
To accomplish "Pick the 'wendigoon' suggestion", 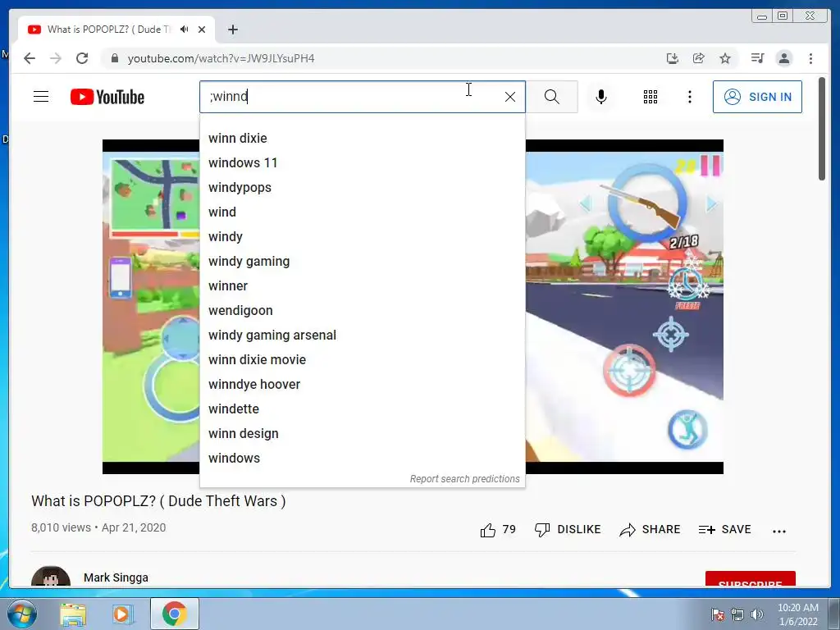I will [362, 311].
